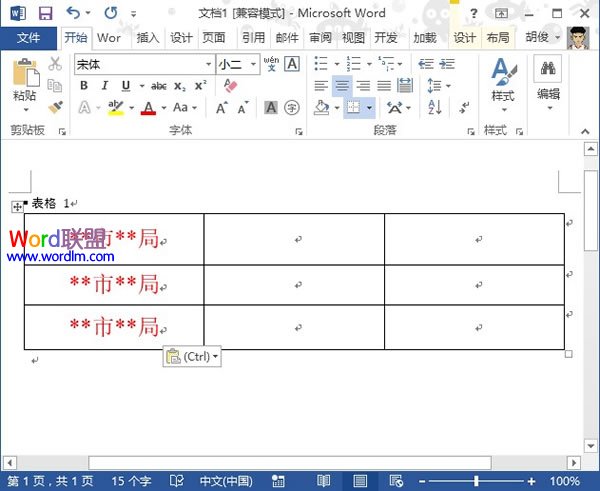Image resolution: width=600 pixels, height=491 pixels.
Task: Switch to the 视图 ribbon tab
Action: (353, 38)
